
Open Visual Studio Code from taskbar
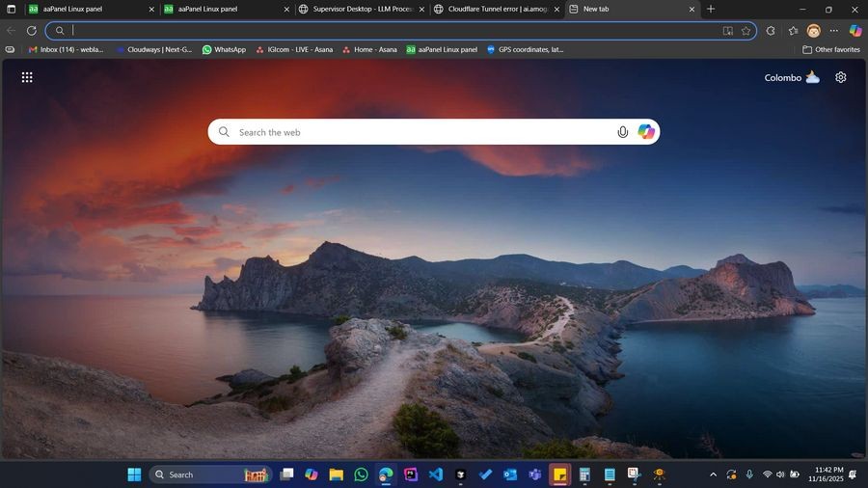coord(435,474)
